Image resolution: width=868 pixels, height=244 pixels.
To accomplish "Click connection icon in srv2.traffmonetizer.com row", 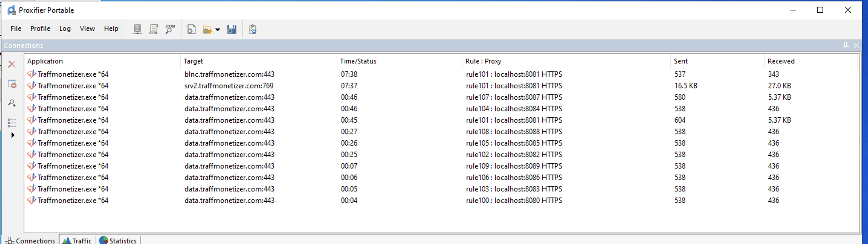I will coord(31,85).
